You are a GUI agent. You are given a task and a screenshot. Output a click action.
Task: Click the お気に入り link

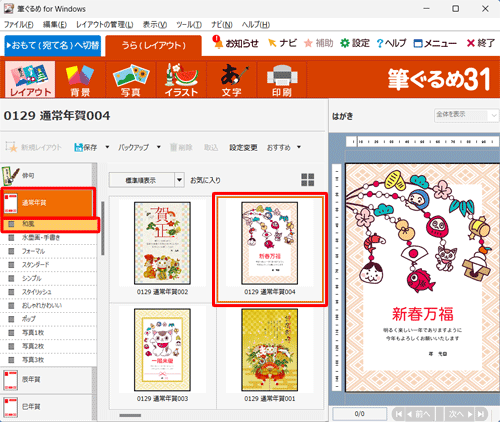click(x=205, y=180)
